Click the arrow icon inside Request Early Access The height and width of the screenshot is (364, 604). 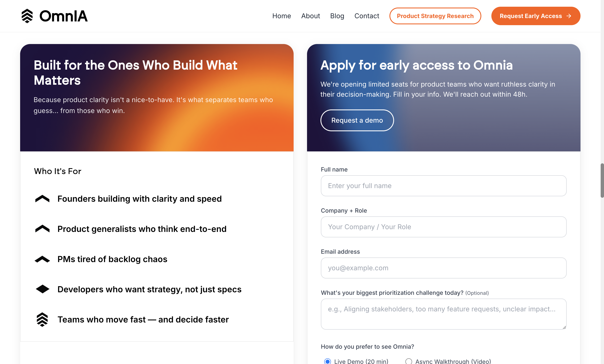(x=569, y=16)
